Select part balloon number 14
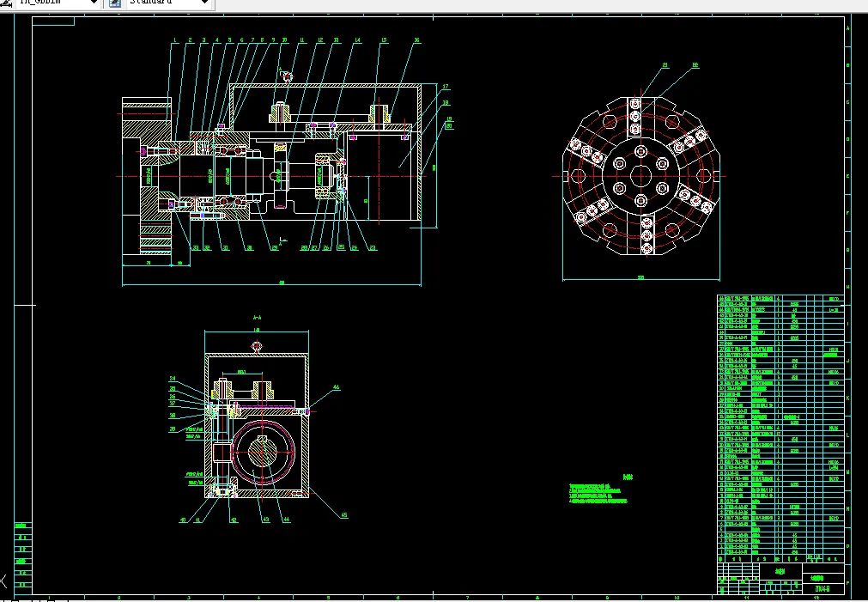 tap(358, 40)
